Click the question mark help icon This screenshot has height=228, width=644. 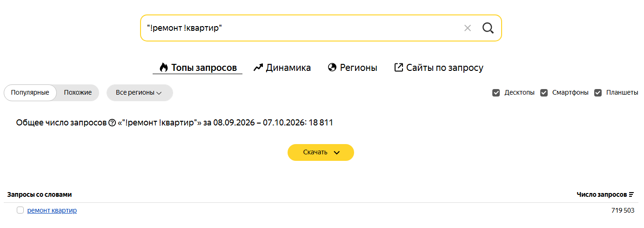pos(112,123)
